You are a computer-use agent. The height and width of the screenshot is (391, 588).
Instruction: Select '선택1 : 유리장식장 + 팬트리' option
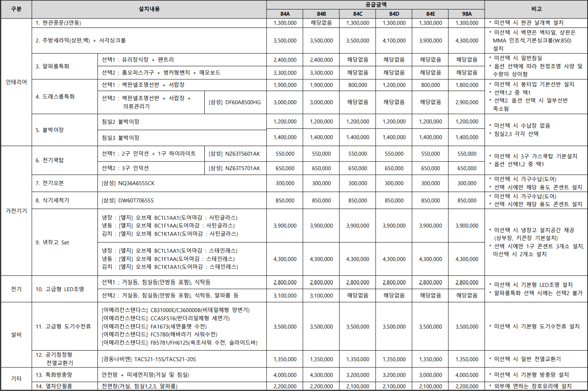click(x=182, y=60)
